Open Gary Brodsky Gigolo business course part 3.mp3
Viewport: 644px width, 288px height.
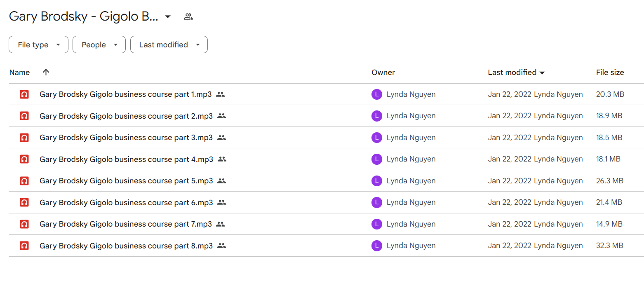tap(126, 138)
